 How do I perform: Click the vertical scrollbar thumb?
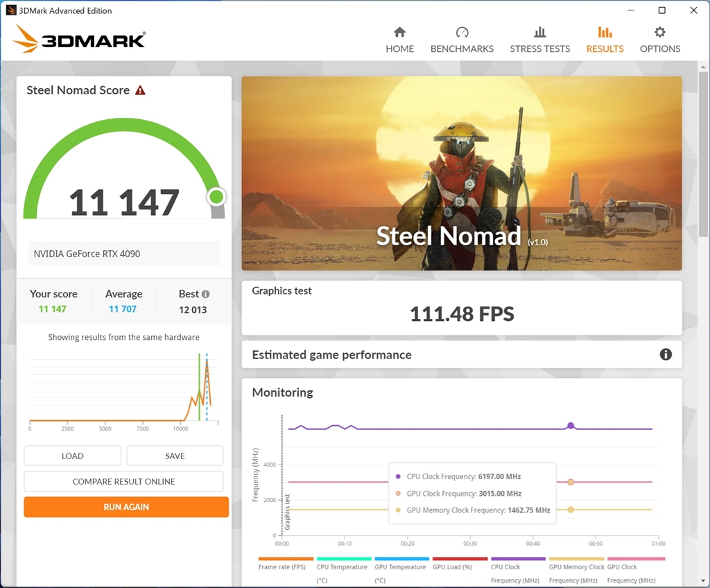703,154
